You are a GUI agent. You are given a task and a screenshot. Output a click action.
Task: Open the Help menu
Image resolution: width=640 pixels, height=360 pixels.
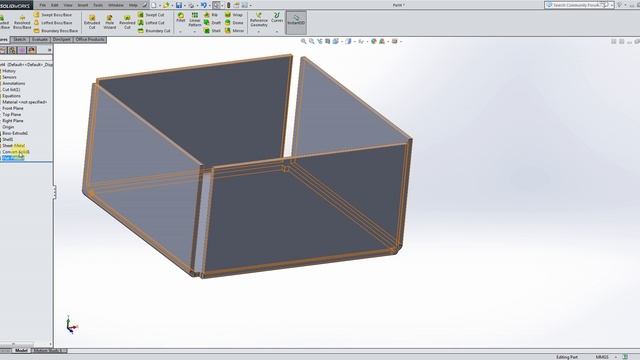point(133,5)
